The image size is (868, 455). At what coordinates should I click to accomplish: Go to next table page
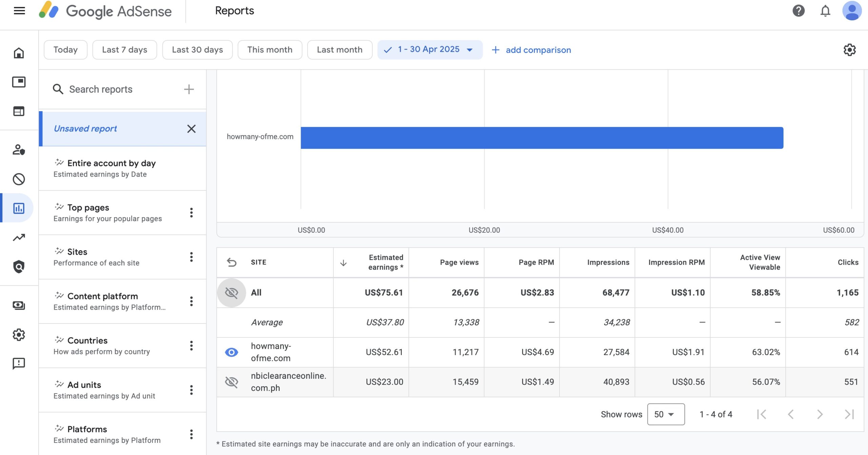pyautogui.click(x=820, y=414)
